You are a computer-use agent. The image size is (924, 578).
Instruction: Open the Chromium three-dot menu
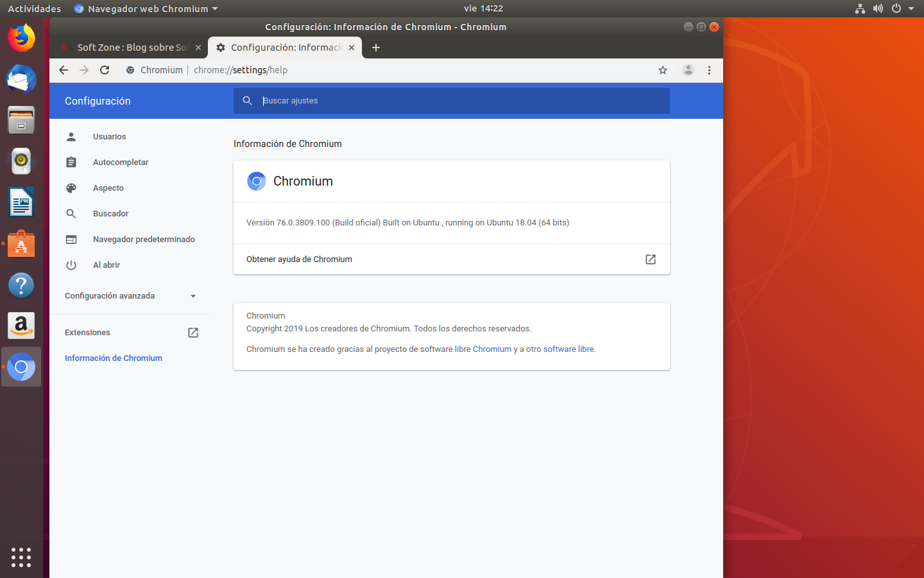[709, 70]
